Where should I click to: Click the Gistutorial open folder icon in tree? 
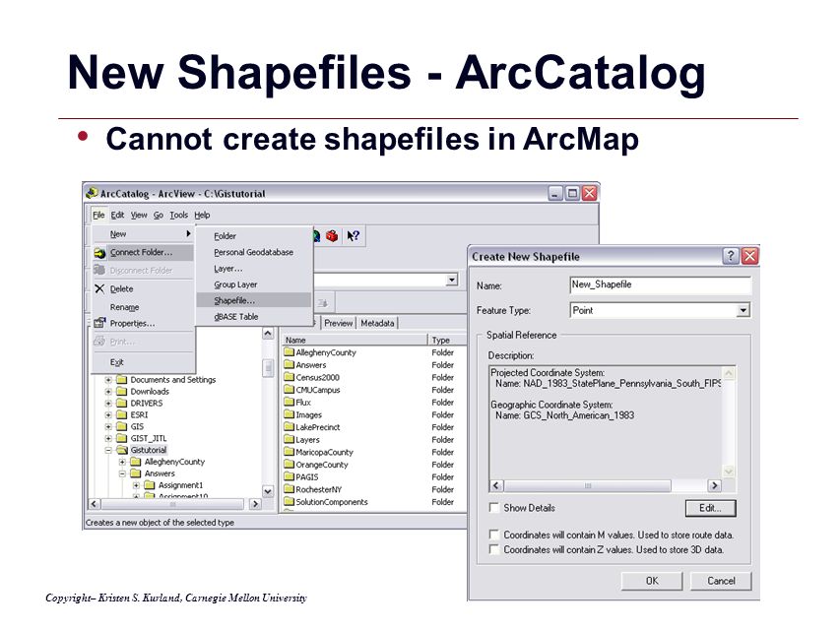(x=122, y=450)
